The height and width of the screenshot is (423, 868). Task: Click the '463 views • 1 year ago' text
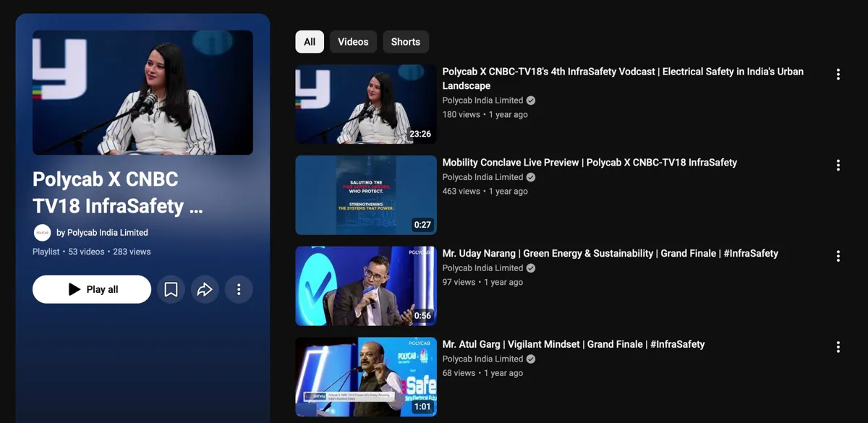(x=485, y=192)
